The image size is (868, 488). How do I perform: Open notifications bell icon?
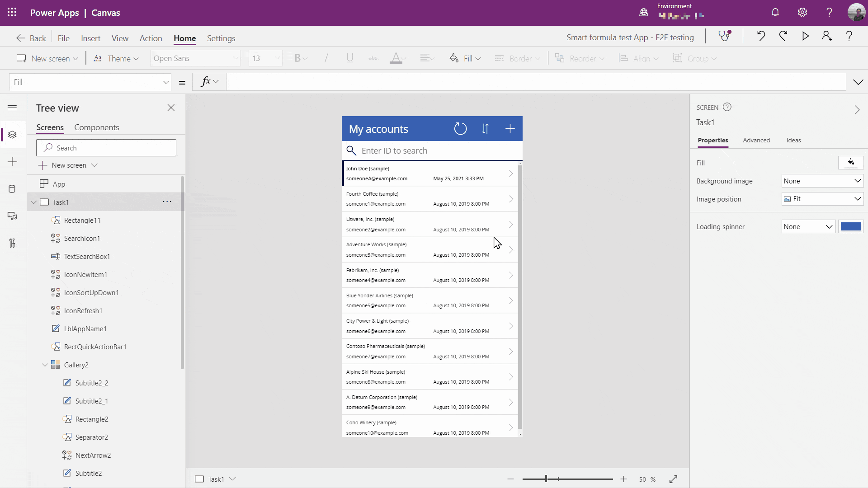775,13
